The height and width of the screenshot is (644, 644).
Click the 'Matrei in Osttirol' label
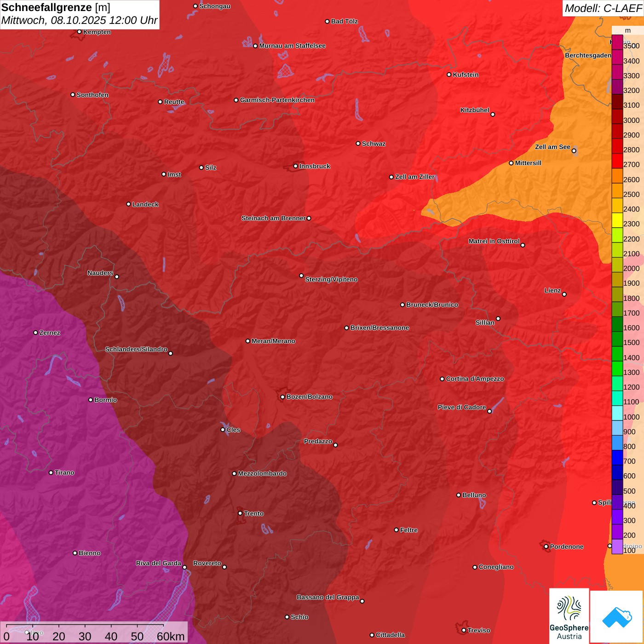pos(494,241)
